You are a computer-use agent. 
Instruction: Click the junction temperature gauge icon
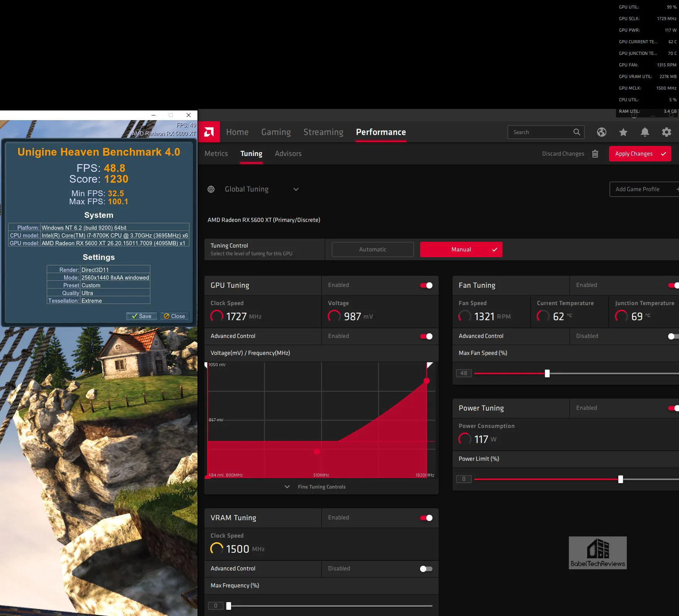pyautogui.click(x=621, y=316)
